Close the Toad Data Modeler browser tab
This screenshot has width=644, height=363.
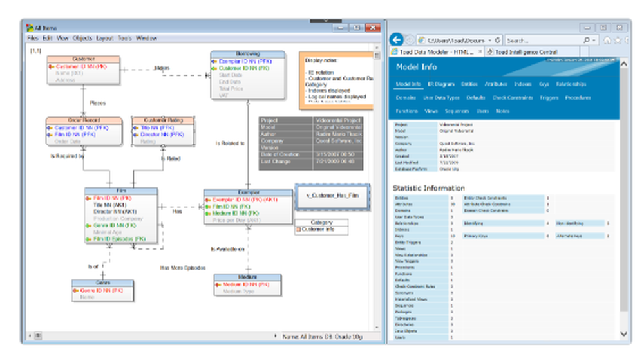pyautogui.click(x=480, y=51)
